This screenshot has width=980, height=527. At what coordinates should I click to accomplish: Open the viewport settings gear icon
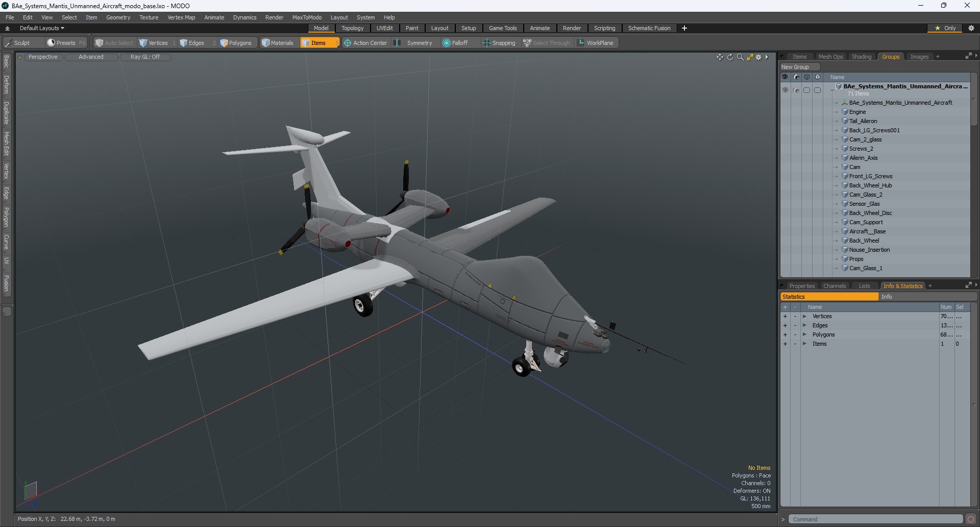pos(759,57)
